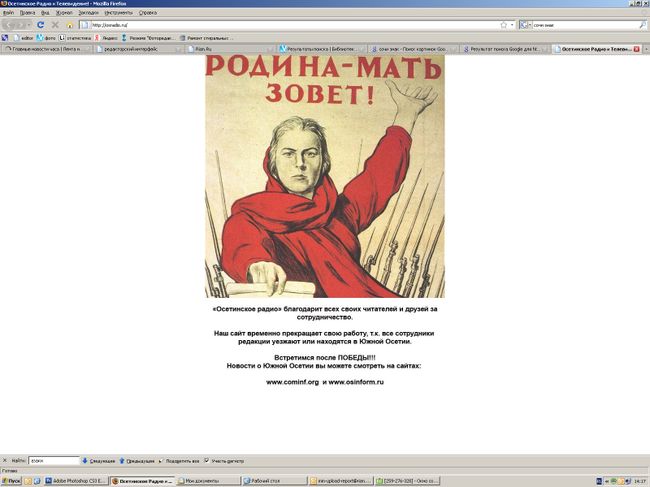
Task: Open the list-all-tabs dropdown arrow
Action: click(x=646, y=49)
